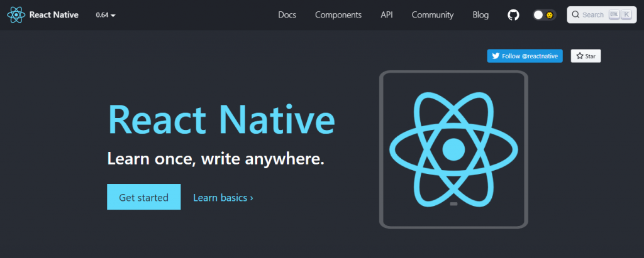Open the API navigation link
This screenshot has width=644, height=258.
(387, 15)
